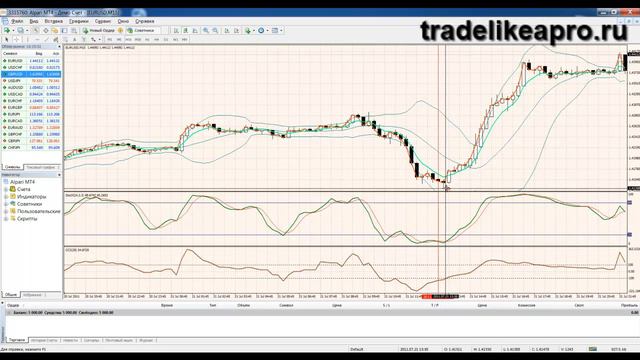Viewport: 640px width, 360px height.
Task: Toggle chart shift
Action: pos(236,30)
